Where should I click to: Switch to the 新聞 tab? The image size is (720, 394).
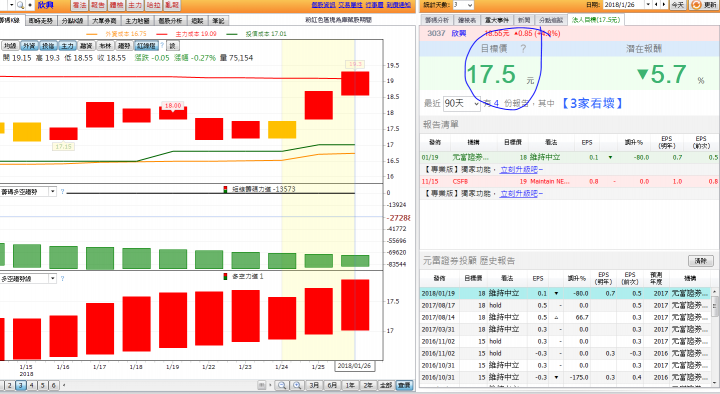[x=524, y=20]
